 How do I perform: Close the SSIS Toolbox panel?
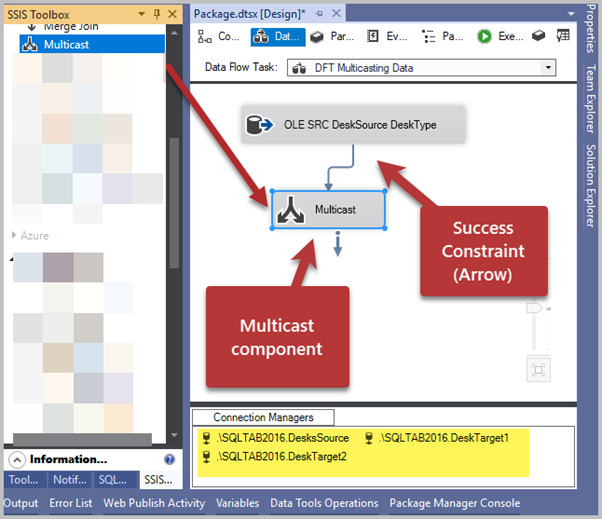point(173,14)
